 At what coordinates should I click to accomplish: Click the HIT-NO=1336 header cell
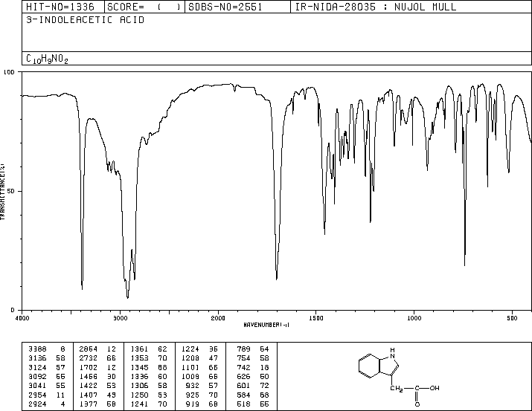[63, 7]
